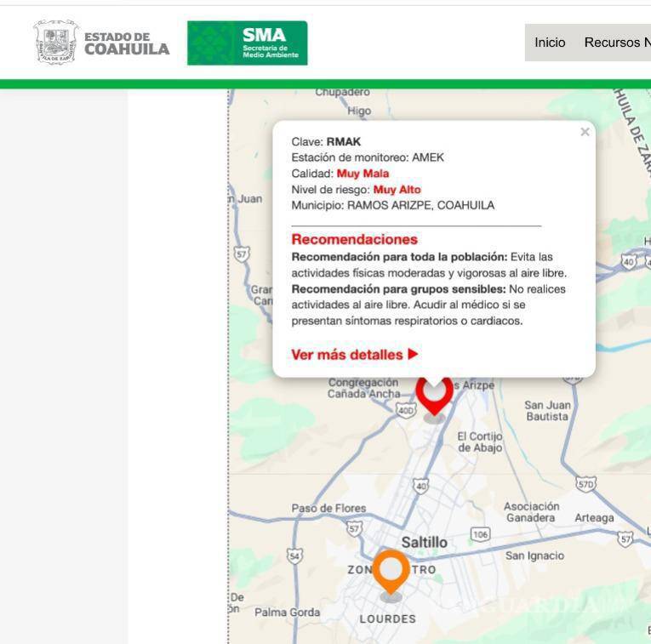651x644 pixels.
Task: Select the El Cortijo de Abajo label
Action: pos(480,442)
